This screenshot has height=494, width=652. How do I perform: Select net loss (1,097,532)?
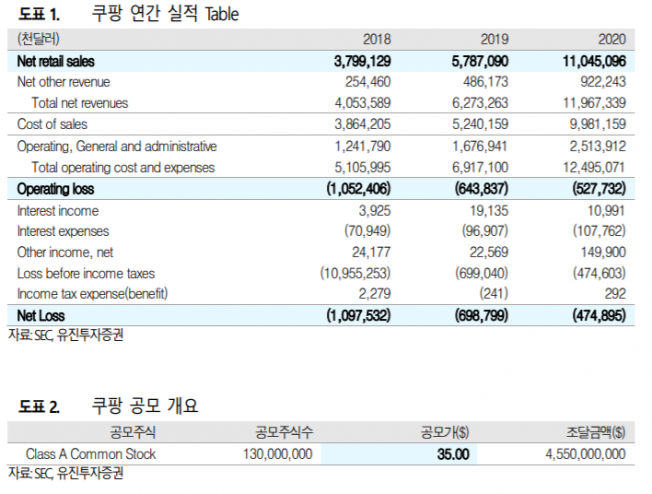tap(358, 316)
